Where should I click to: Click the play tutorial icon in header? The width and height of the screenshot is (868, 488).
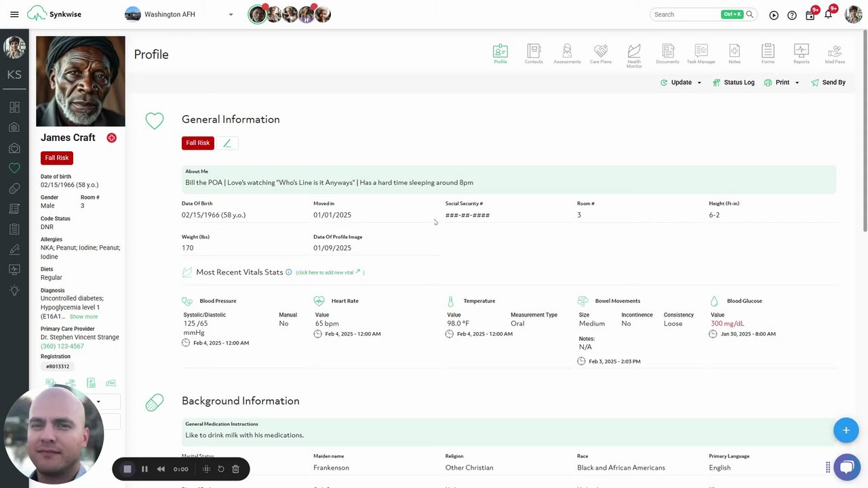(x=774, y=15)
